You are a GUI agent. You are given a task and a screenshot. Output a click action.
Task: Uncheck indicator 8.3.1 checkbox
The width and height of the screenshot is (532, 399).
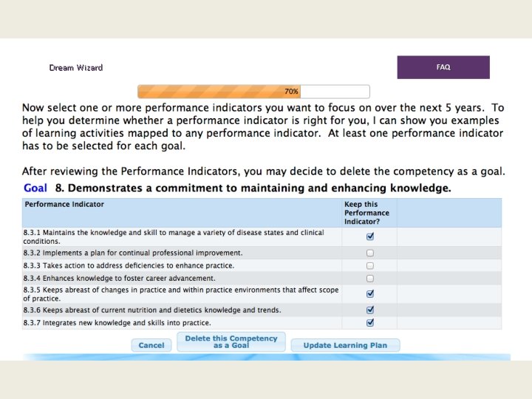(x=370, y=236)
